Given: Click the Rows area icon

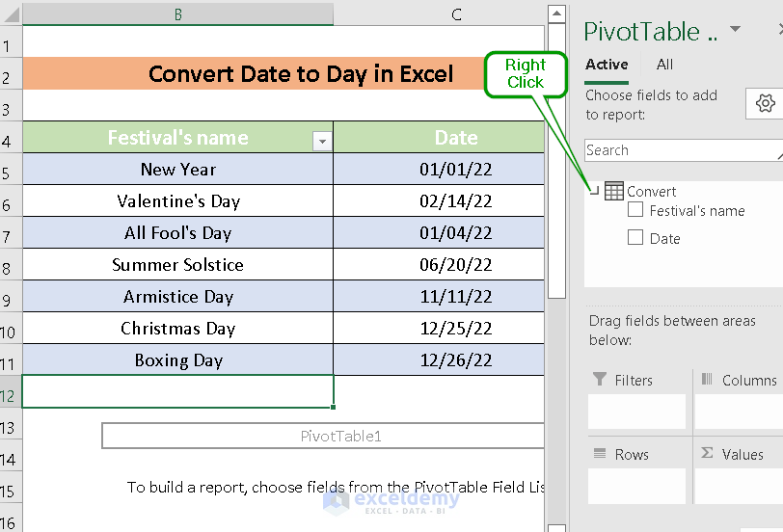Looking at the screenshot, I should click(x=600, y=454).
